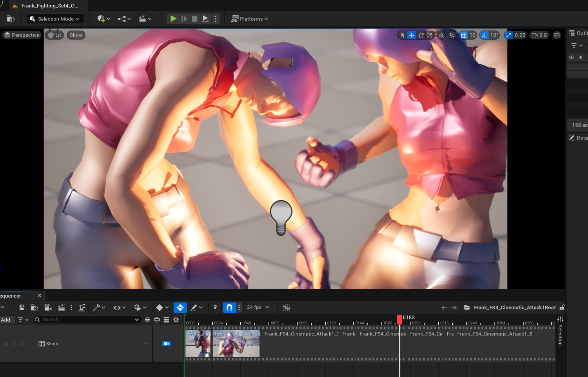Open the Perspective viewport type menu
The height and width of the screenshot is (377, 588).
(22, 35)
